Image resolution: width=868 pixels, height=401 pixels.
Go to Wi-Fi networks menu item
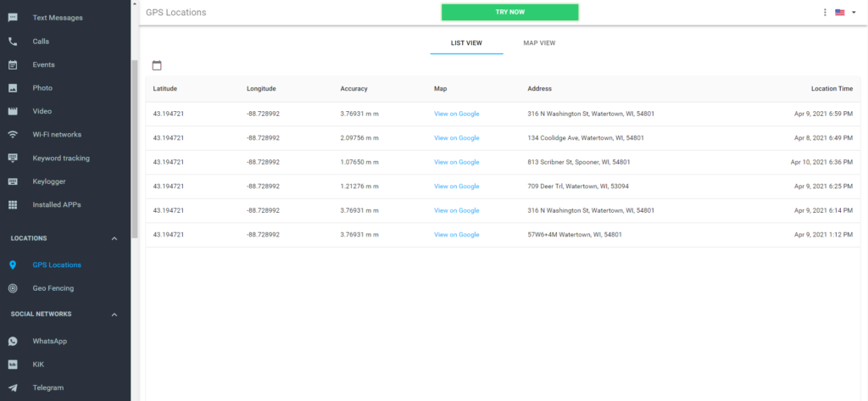pyautogui.click(x=57, y=134)
